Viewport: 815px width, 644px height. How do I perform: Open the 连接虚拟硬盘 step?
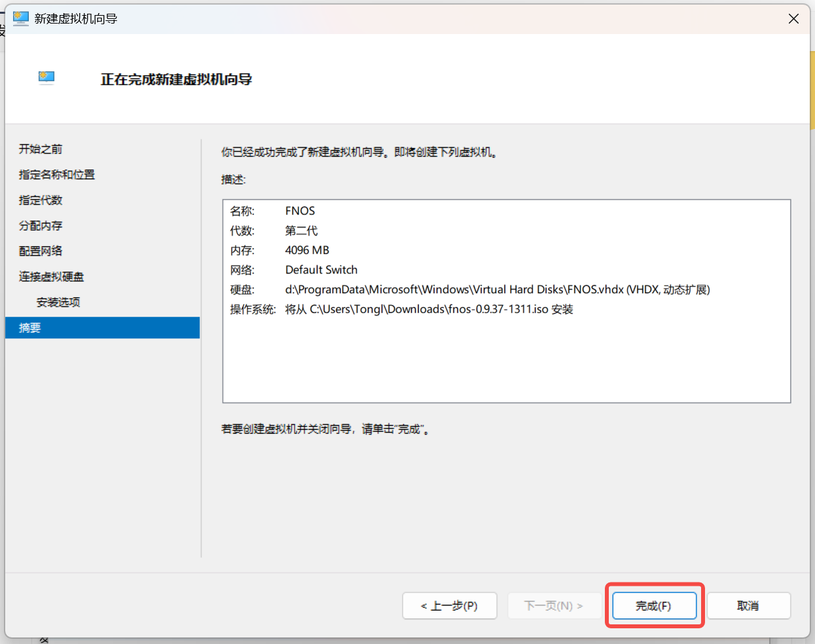(x=52, y=277)
